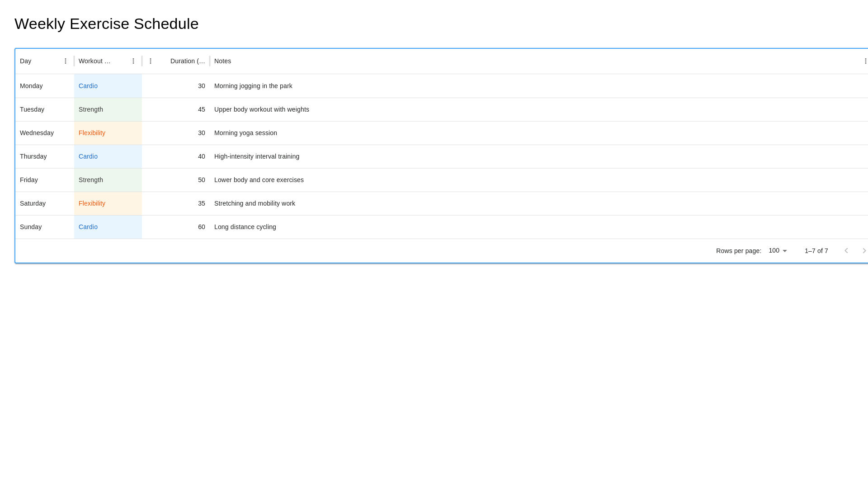
Task: Go to the previous page arrow
Action: pyautogui.click(x=846, y=251)
